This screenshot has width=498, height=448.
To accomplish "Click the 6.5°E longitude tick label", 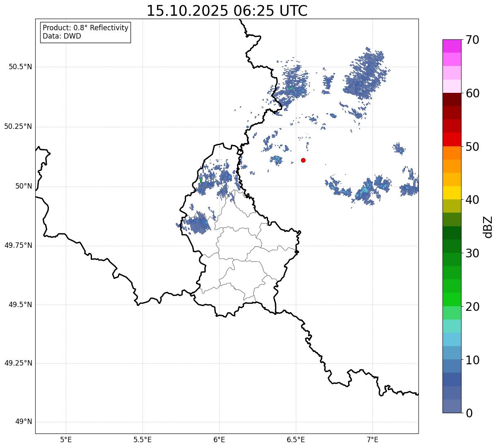I will point(296,439).
